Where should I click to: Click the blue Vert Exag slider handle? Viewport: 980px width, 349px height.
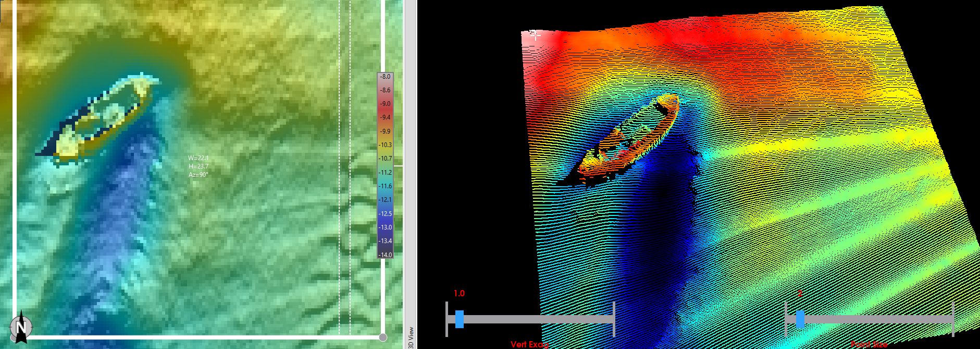[x=459, y=319]
